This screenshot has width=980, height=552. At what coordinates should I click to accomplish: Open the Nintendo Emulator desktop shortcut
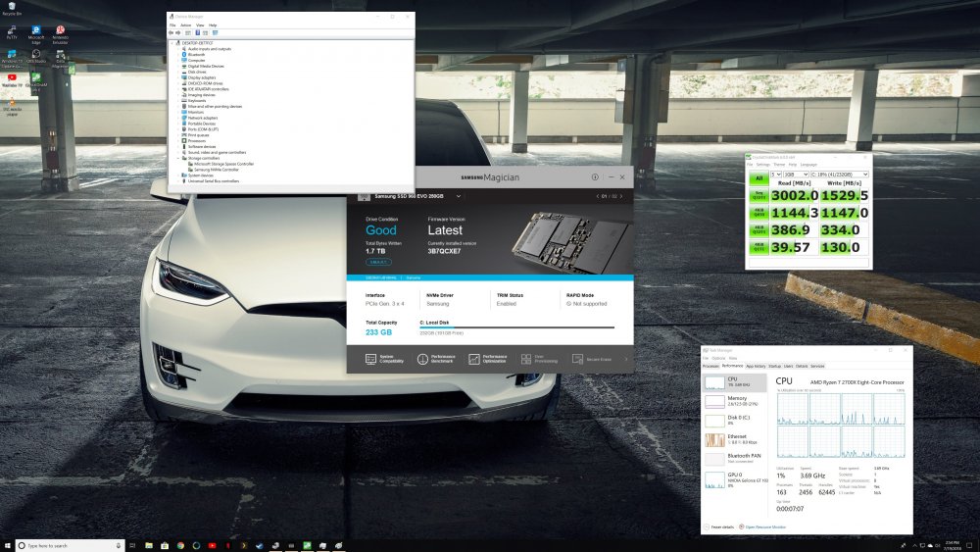click(60, 33)
